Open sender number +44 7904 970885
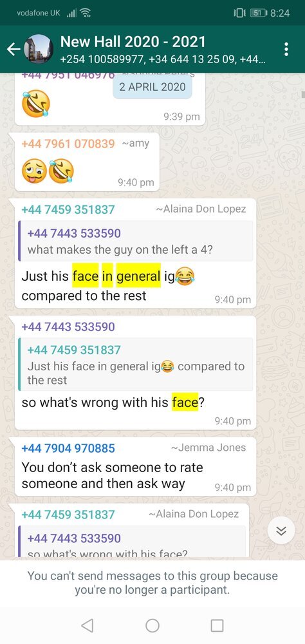 (x=68, y=448)
